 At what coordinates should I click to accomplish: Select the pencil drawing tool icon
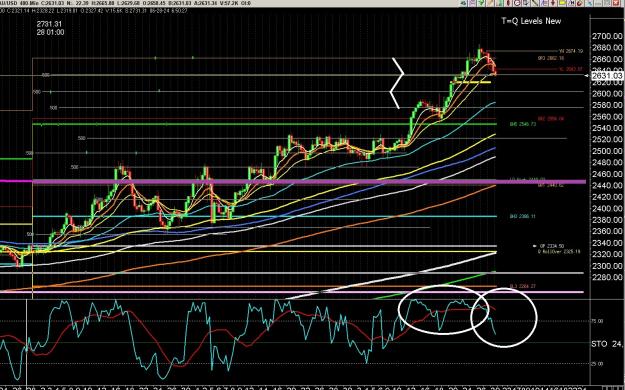(x=490, y=3)
